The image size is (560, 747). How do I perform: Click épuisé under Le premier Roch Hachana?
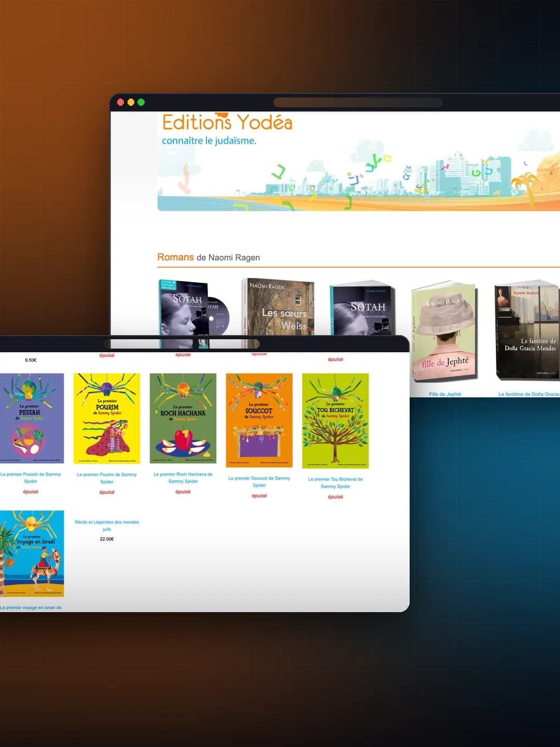click(183, 492)
